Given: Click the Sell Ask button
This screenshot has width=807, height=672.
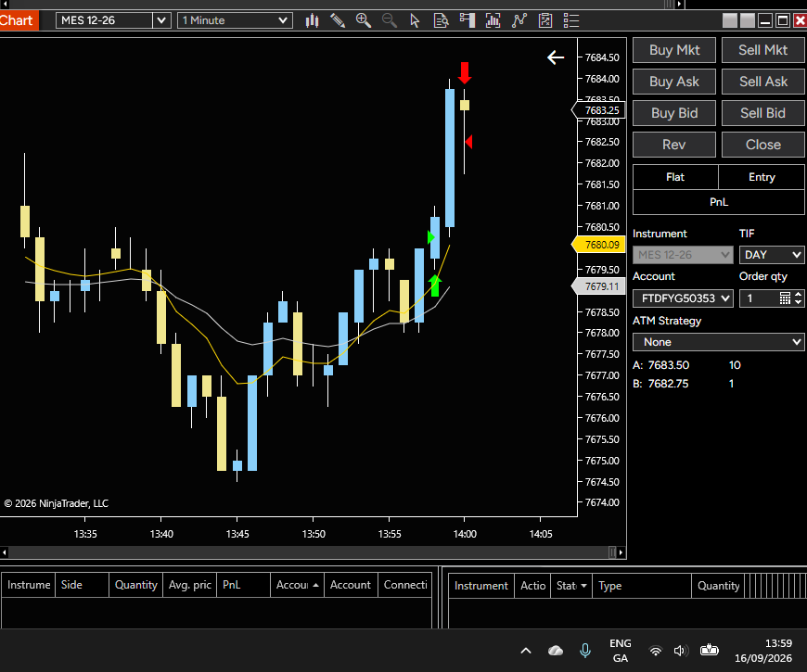Looking at the screenshot, I should (x=762, y=82).
